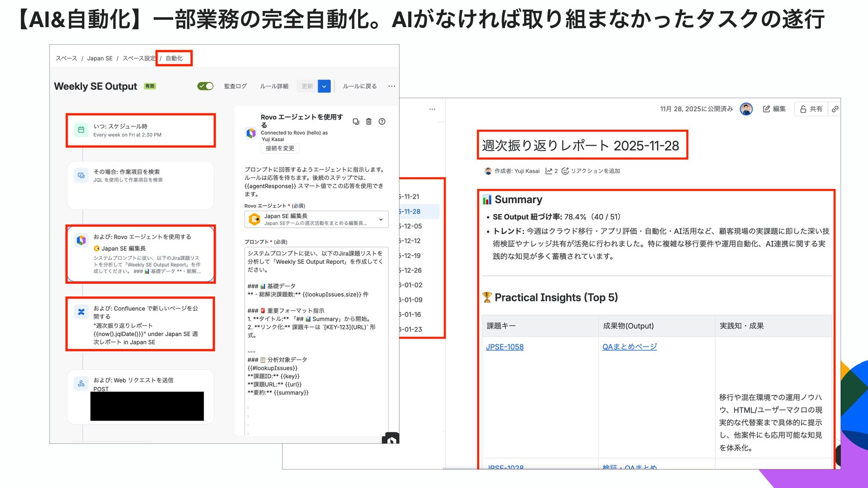
Task: Open the Japan SE 編集長 agent dropdown
Action: pos(381,220)
